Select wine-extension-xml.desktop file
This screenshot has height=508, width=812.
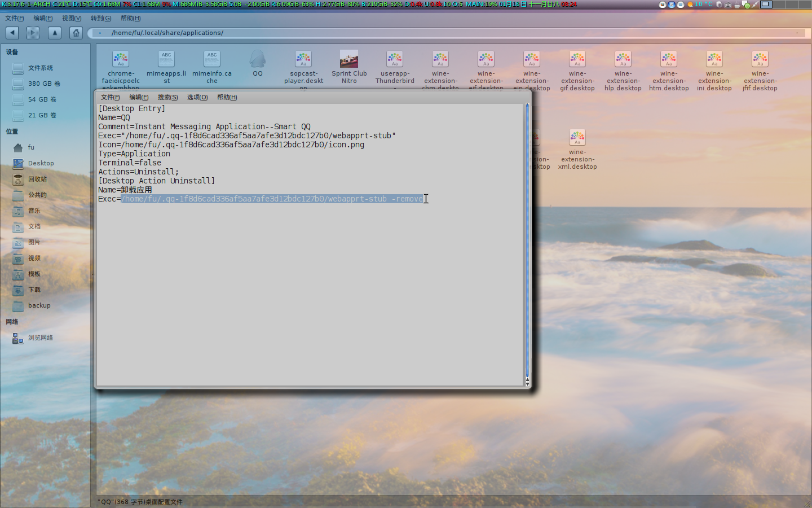pos(577,149)
